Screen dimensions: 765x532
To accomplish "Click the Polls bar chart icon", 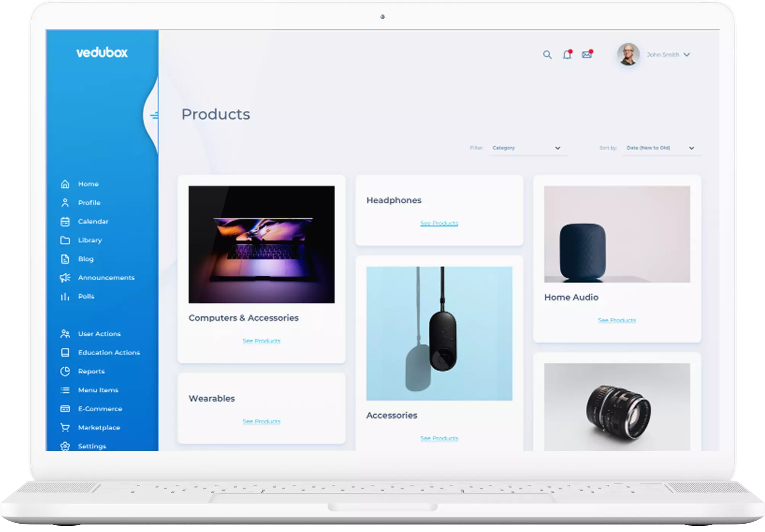I will coord(65,296).
